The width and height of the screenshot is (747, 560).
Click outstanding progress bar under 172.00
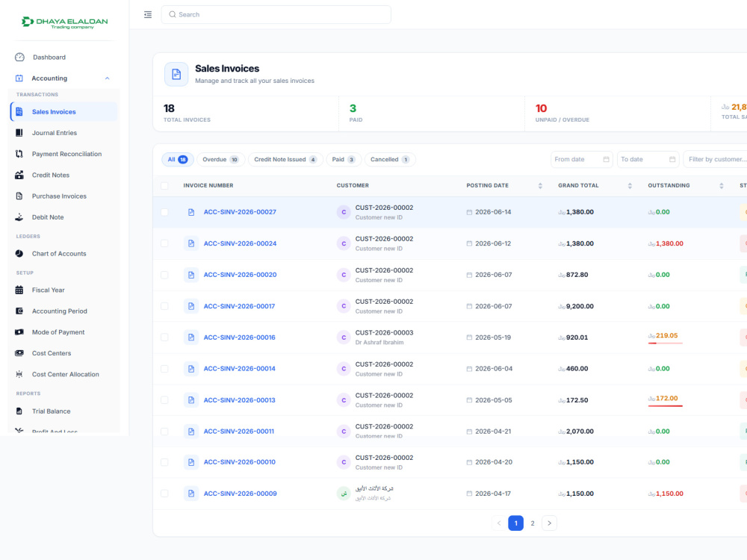pyautogui.click(x=665, y=405)
